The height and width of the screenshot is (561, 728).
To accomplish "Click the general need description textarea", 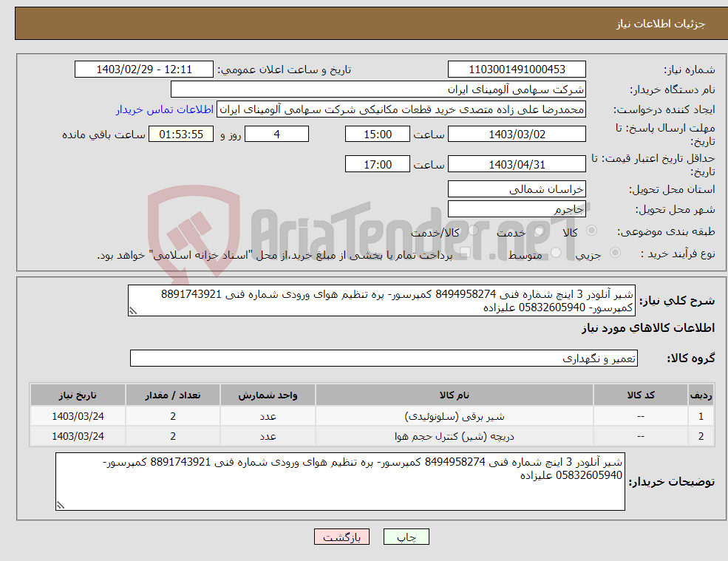I will pyautogui.click(x=381, y=301).
